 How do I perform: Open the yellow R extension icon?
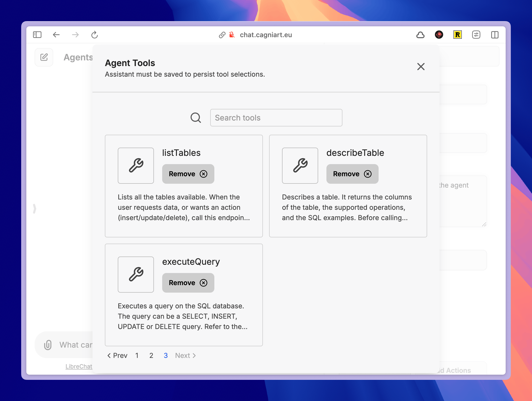click(x=458, y=35)
